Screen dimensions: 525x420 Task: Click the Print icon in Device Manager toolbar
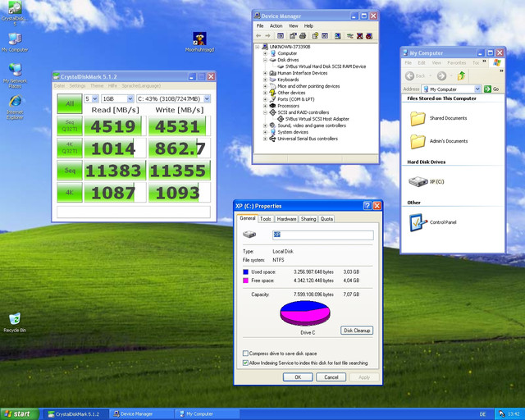tap(303, 36)
